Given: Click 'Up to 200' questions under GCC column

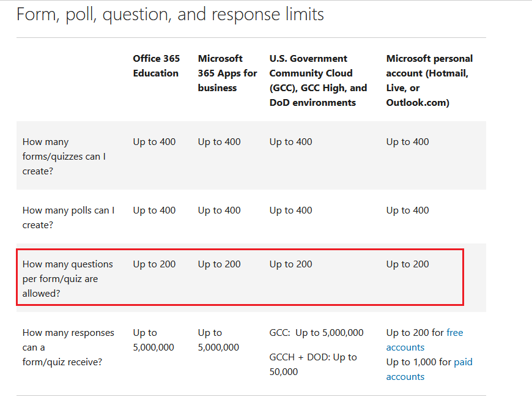Looking at the screenshot, I should click(290, 264).
